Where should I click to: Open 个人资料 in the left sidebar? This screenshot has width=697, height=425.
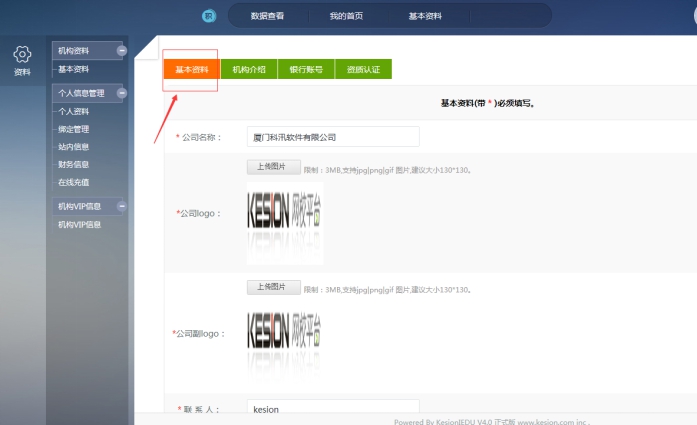coord(74,112)
